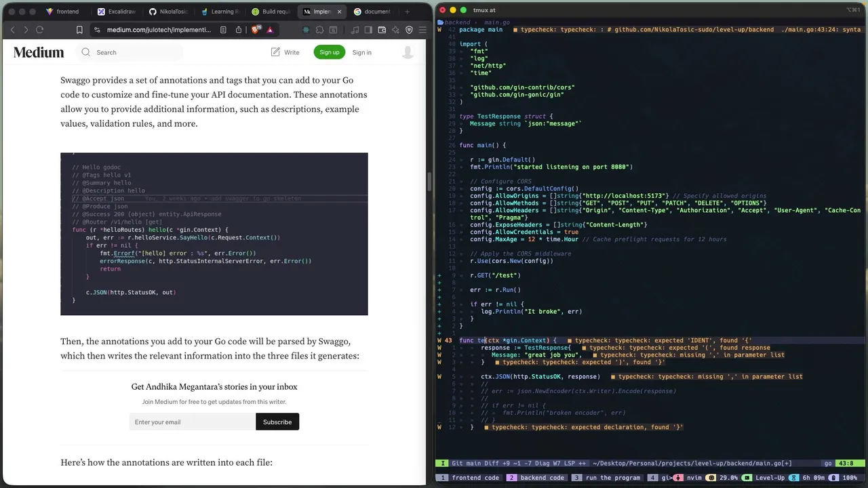This screenshot has width=868, height=488.
Task: Open the browser hamburger menu
Action: coord(422,30)
